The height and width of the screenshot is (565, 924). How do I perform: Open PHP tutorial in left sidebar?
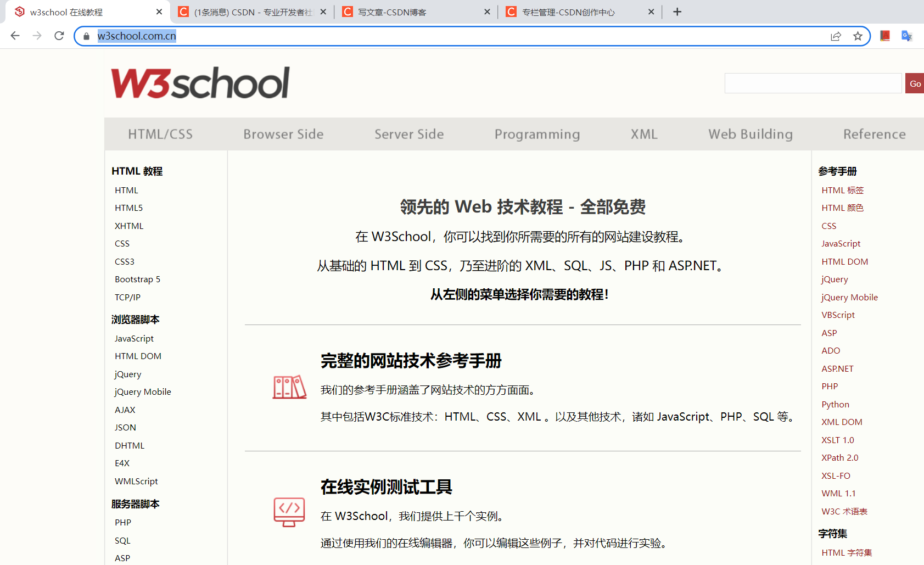click(x=123, y=523)
